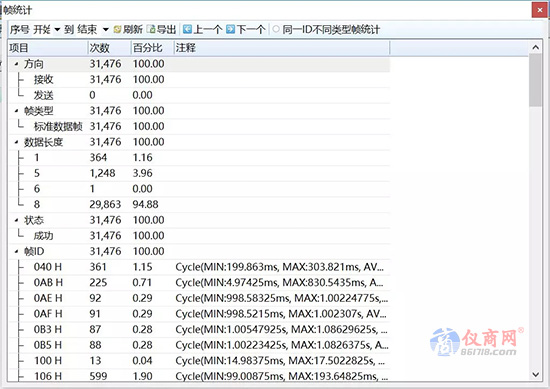This screenshot has width=550, height=389.
Task: Go to previous with 上一个 arrow icon
Action: coord(188,29)
